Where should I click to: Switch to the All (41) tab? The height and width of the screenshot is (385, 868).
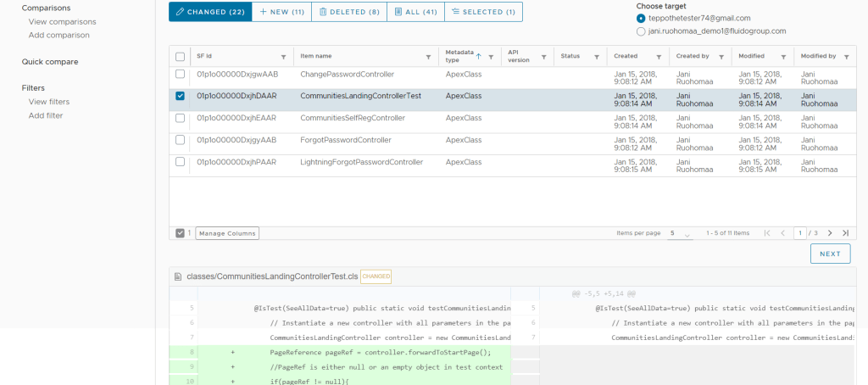tap(415, 12)
